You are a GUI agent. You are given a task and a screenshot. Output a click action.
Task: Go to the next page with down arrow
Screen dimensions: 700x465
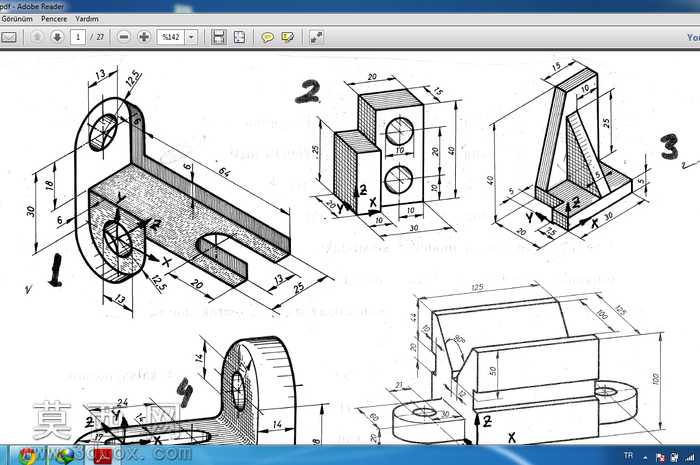click(x=57, y=37)
